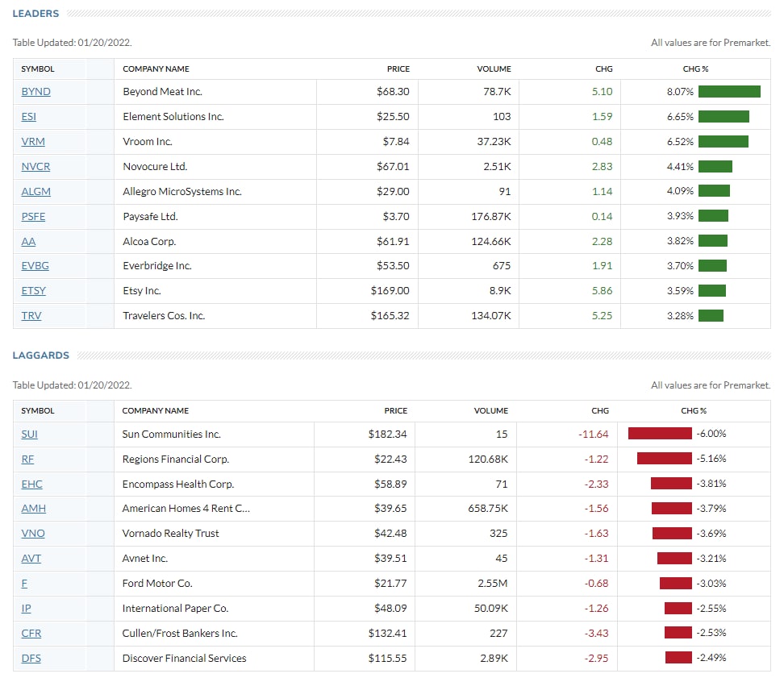Select Element Solutions Inc. name cell
Image resolution: width=784 pixels, height=682 pixels.
pos(173,117)
